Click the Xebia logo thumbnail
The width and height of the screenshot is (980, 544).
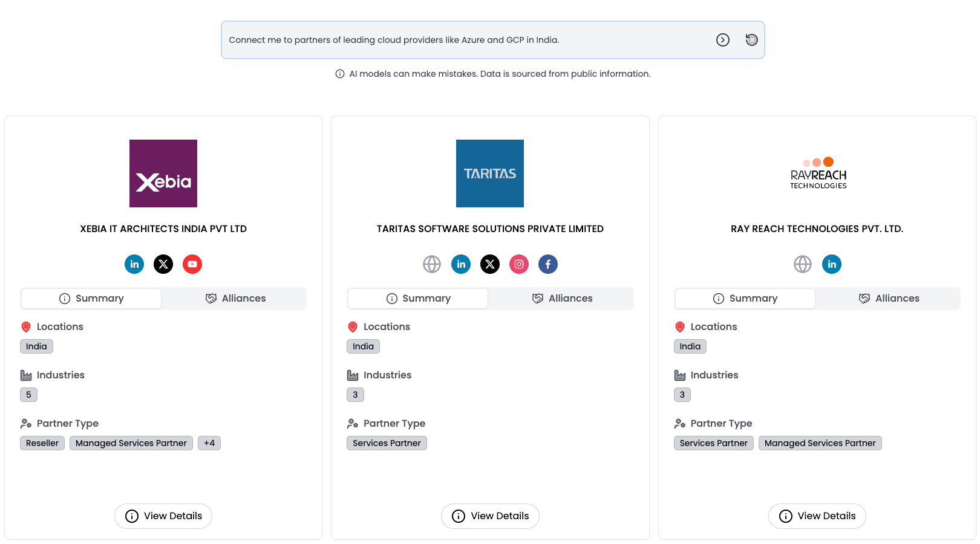(163, 173)
